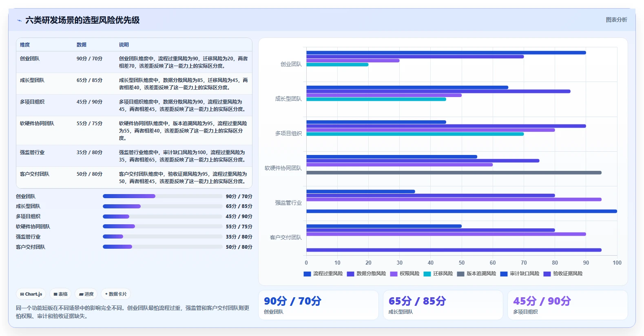Open the 90分 / 70分 创业团队 stat card
The image size is (644, 336).
coord(319,305)
